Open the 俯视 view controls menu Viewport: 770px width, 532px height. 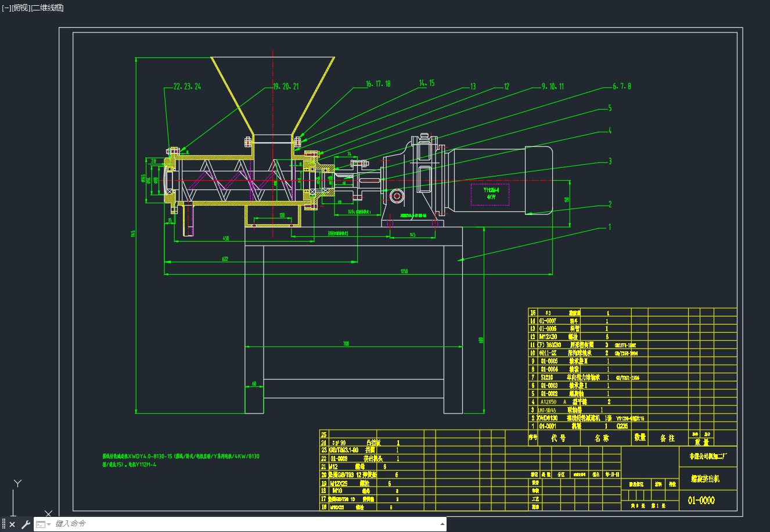click(x=20, y=8)
